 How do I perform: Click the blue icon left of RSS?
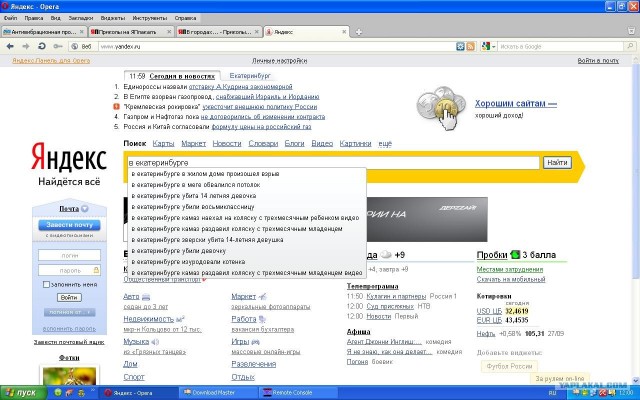point(460,47)
